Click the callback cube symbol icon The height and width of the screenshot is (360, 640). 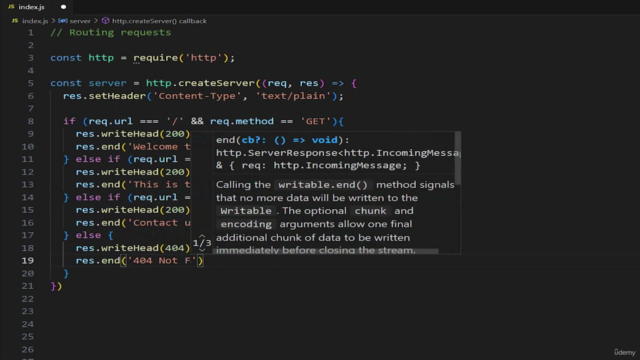tap(105, 21)
